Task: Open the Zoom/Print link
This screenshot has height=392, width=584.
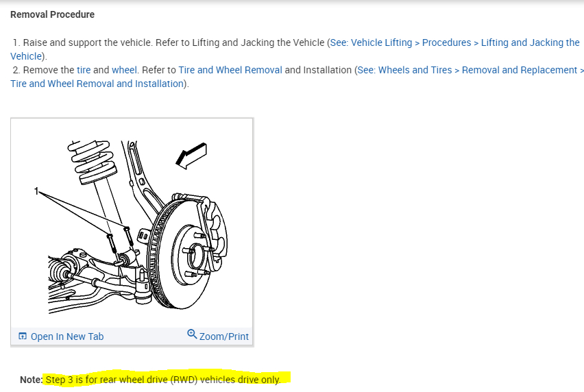Action: point(224,336)
